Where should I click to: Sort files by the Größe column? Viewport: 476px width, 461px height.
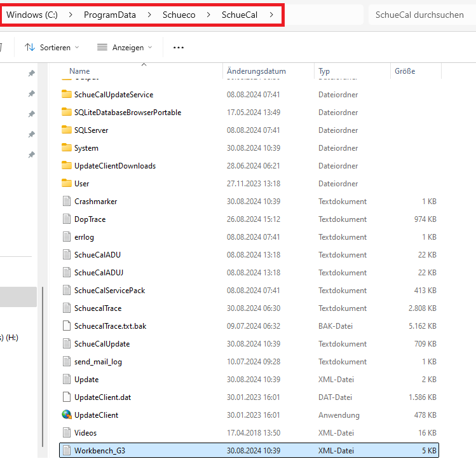coord(405,71)
